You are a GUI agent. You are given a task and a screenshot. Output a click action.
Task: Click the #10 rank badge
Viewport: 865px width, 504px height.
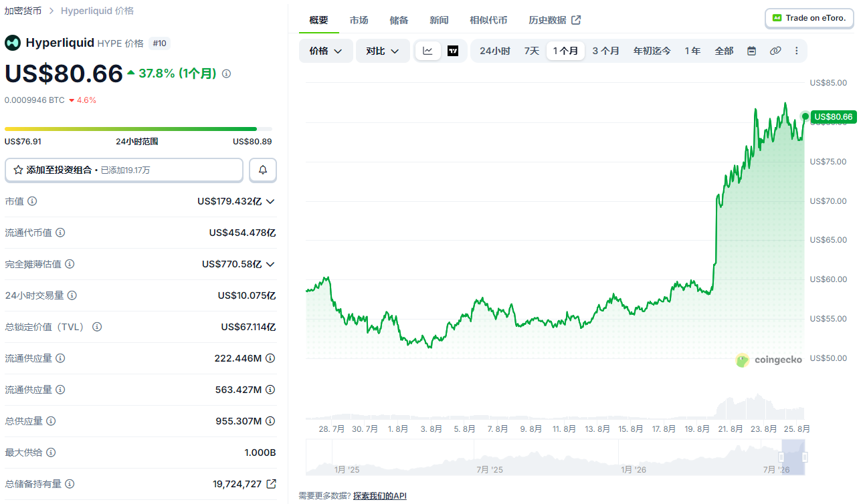[x=159, y=43]
